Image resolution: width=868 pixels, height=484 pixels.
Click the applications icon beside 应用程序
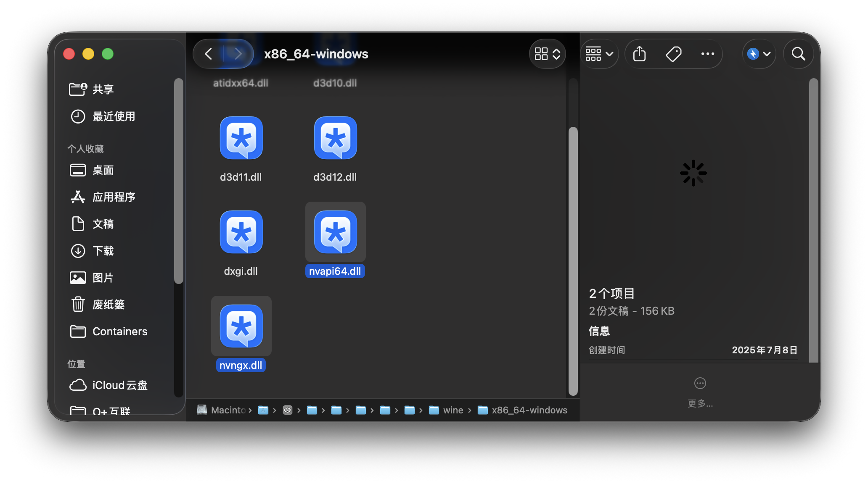pyautogui.click(x=78, y=197)
